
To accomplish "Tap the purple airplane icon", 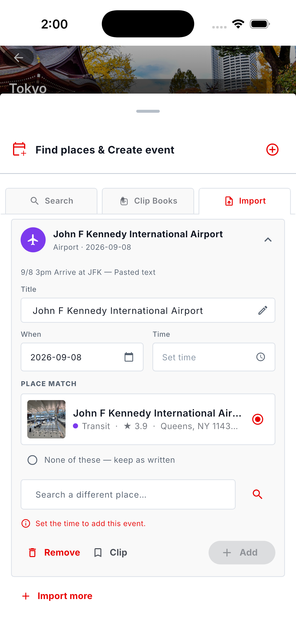I will coord(33,240).
